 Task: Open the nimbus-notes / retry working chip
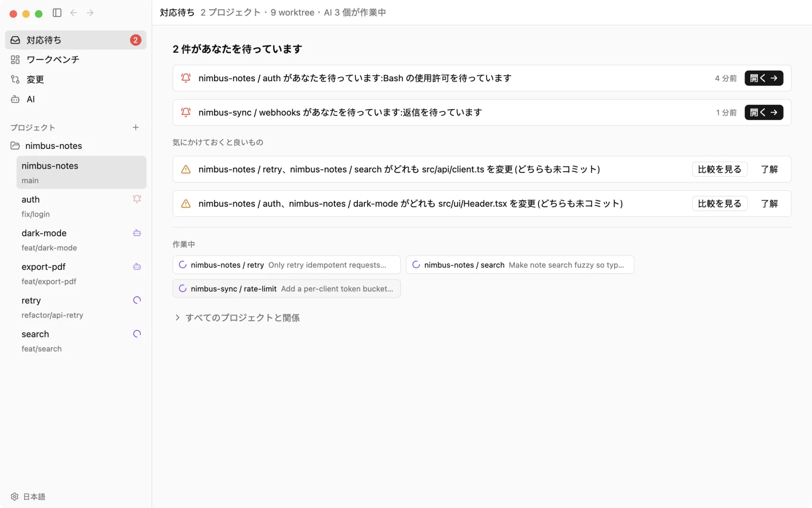pos(287,265)
